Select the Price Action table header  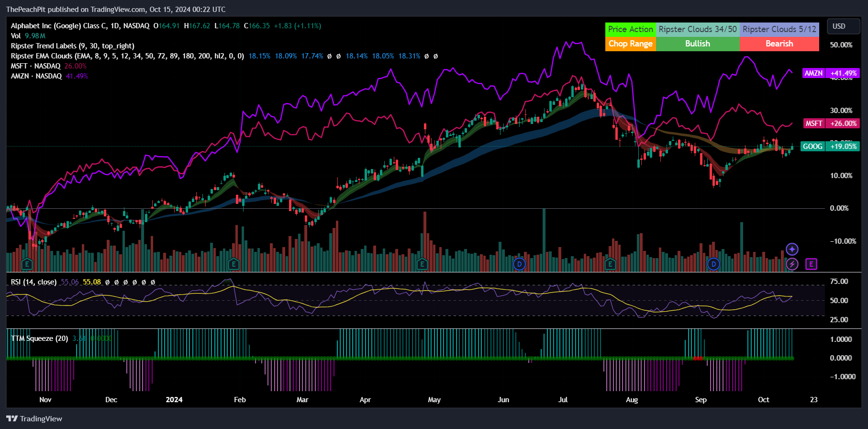pos(631,29)
